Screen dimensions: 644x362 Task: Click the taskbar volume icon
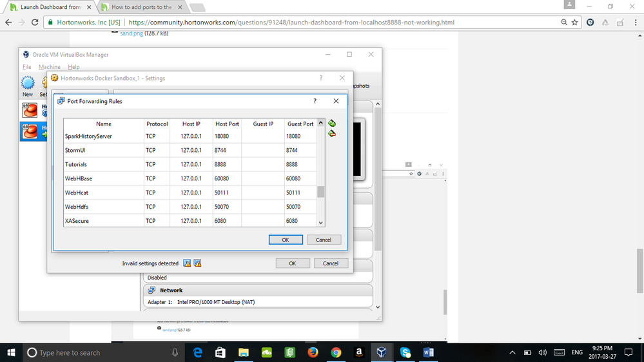tap(543, 352)
